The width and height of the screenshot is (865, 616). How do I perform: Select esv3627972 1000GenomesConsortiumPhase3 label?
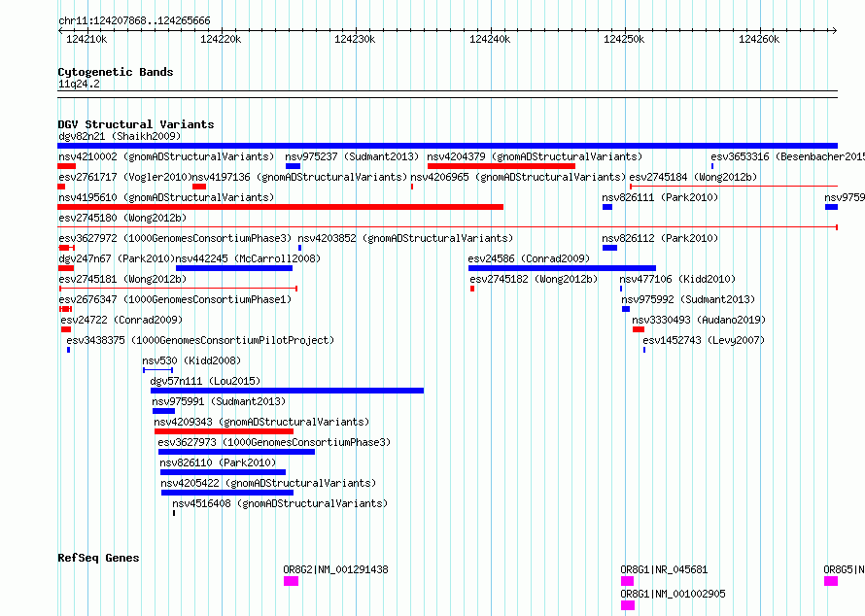click(175, 238)
